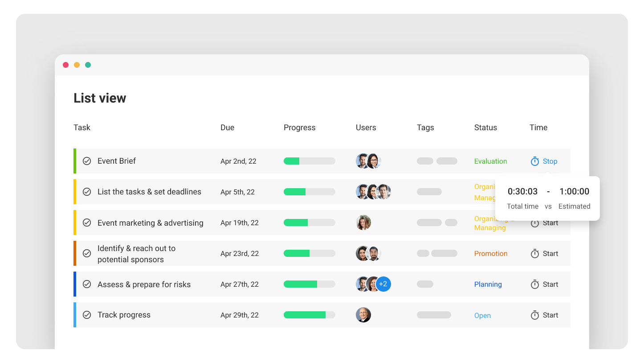Open the Promotion status dropdown
This screenshot has height=363, width=644.
(x=491, y=253)
